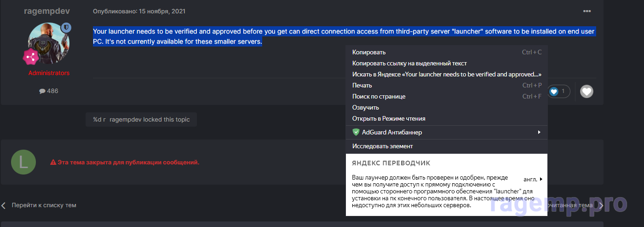Open the post options three-dots menu
The width and height of the screenshot is (644, 227).
tap(586, 11)
